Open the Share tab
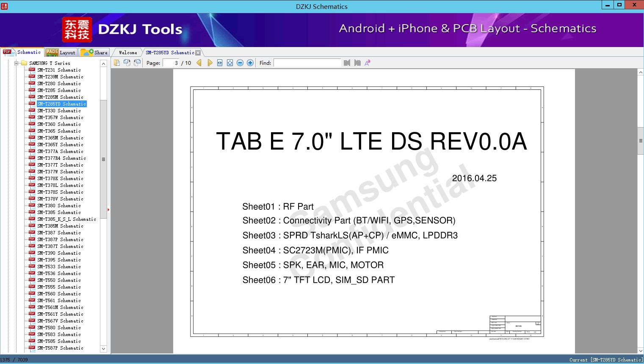The height and width of the screenshot is (364, 644). coord(94,53)
